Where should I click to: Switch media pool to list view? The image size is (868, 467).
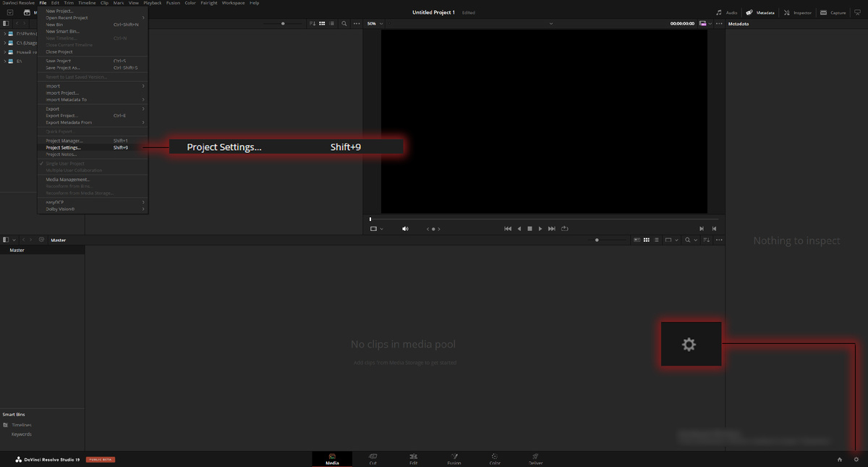[656, 240]
